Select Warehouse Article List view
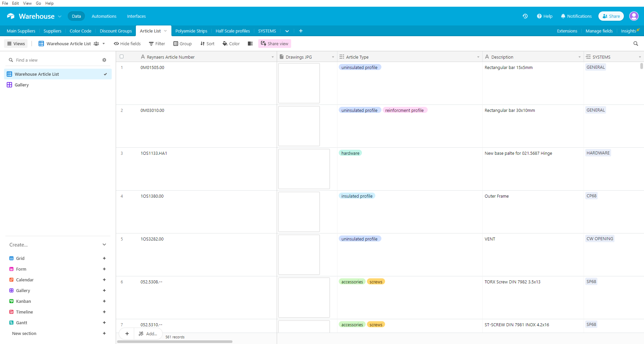644x344 pixels. click(x=58, y=74)
